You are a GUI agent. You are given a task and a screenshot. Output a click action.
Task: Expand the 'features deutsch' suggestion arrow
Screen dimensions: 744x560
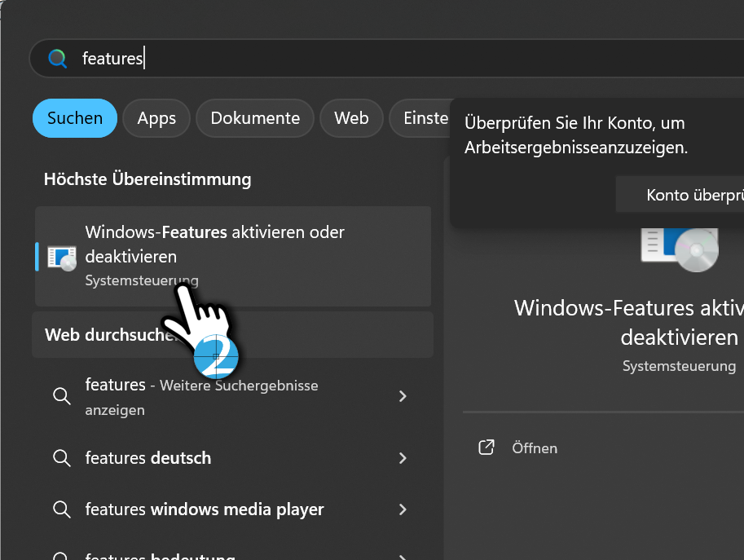click(x=403, y=458)
